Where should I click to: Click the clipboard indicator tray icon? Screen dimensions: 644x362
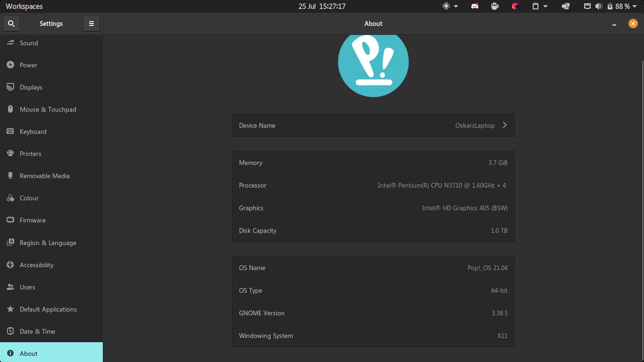click(x=536, y=6)
